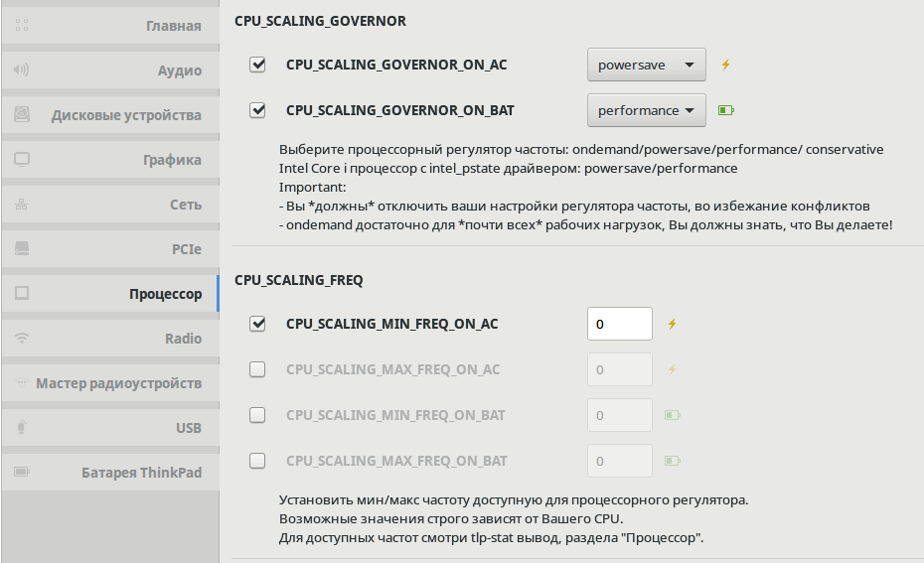Uncheck CPU_SCALING_MIN_FREQ_ON_AC checkbox

pos(257,324)
